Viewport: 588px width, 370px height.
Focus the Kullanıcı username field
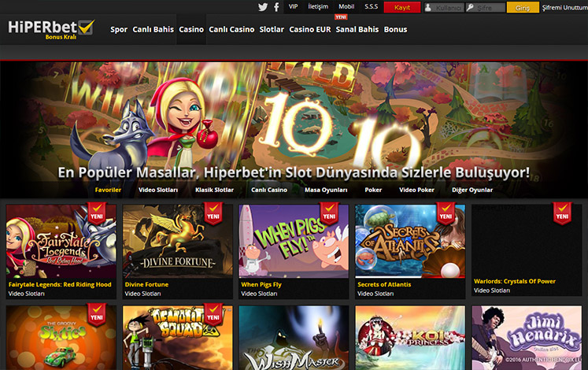(444, 8)
